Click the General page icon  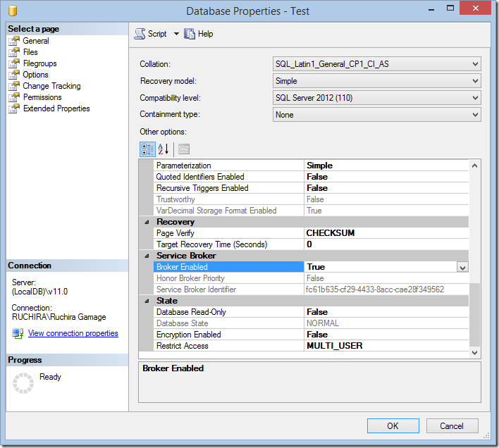(14, 41)
